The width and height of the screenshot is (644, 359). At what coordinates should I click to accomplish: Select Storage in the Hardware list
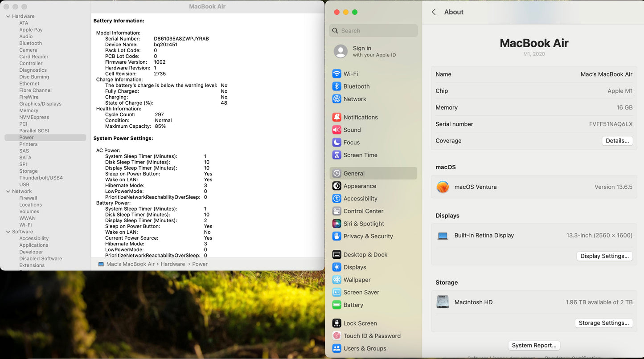coord(29,171)
